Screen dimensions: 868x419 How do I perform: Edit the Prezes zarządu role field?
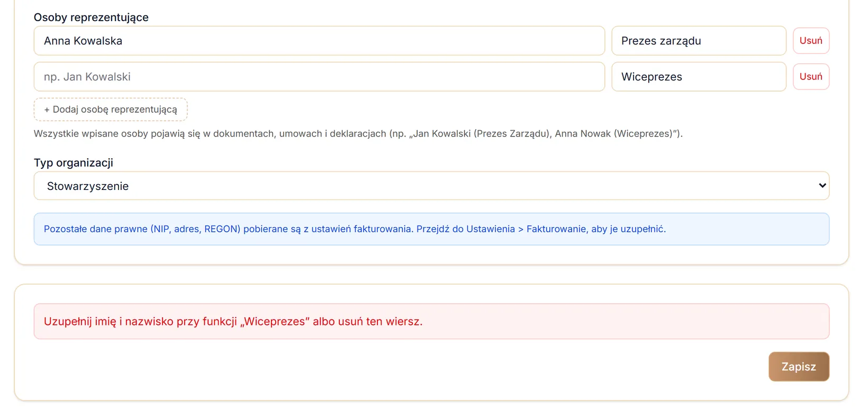(x=699, y=41)
